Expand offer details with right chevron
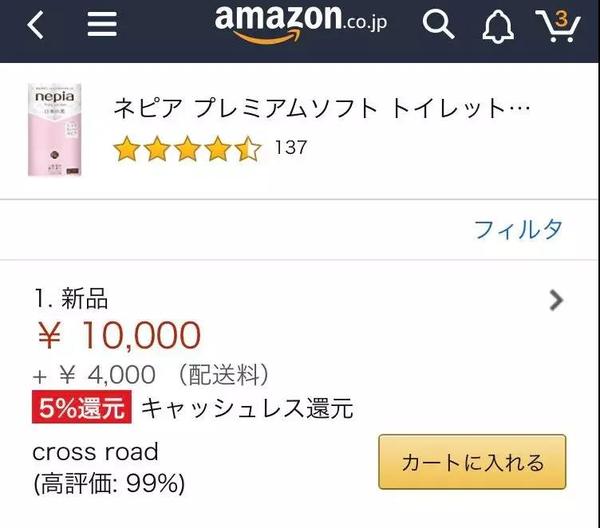 point(557,300)
